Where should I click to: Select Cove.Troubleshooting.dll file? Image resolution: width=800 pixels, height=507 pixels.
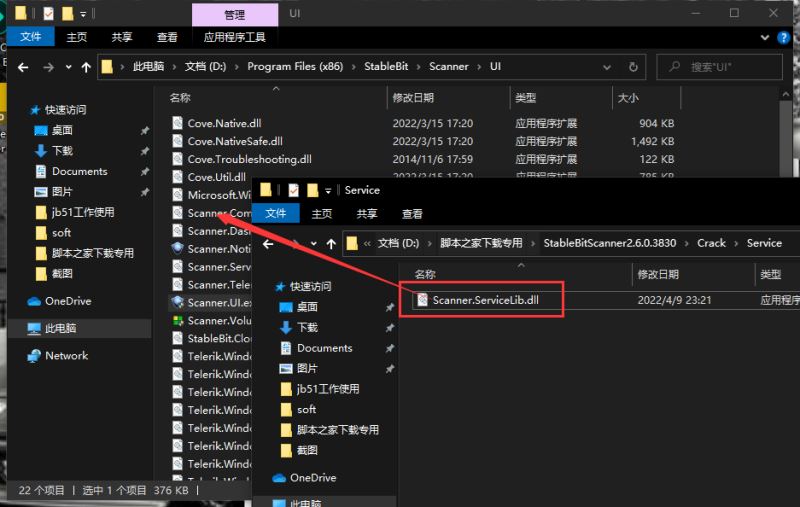[249, 159]
